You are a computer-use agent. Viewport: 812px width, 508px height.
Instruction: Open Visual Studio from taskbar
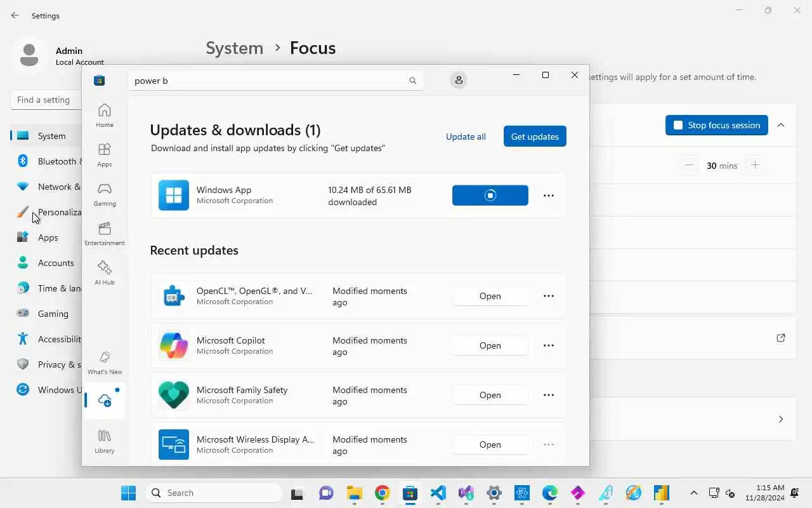click(466, 493)
